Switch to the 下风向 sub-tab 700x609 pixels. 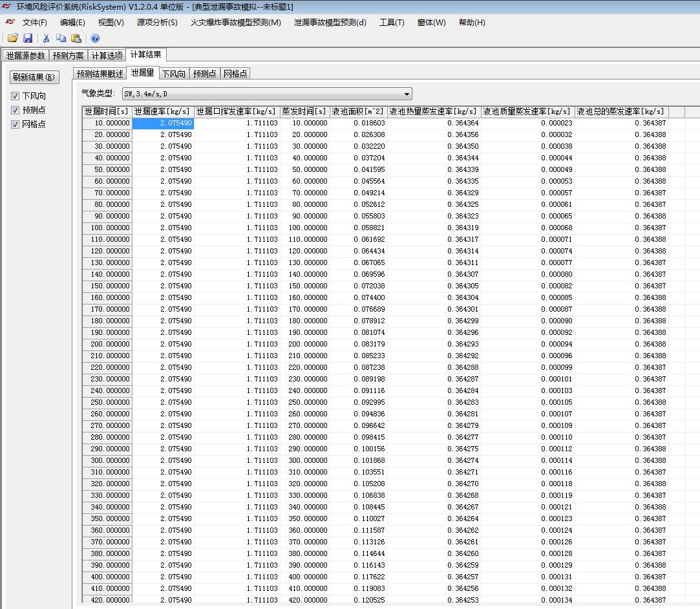(174, 74)
